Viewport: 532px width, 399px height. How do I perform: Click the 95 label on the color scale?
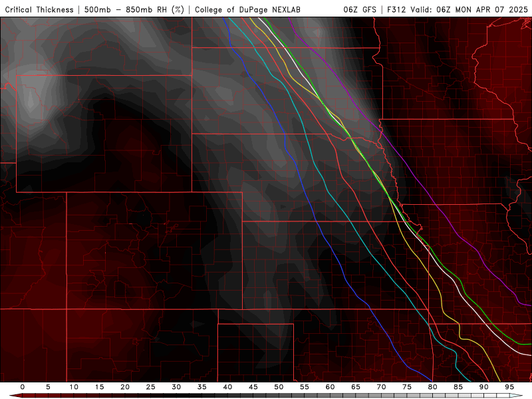tap(509, 387)
